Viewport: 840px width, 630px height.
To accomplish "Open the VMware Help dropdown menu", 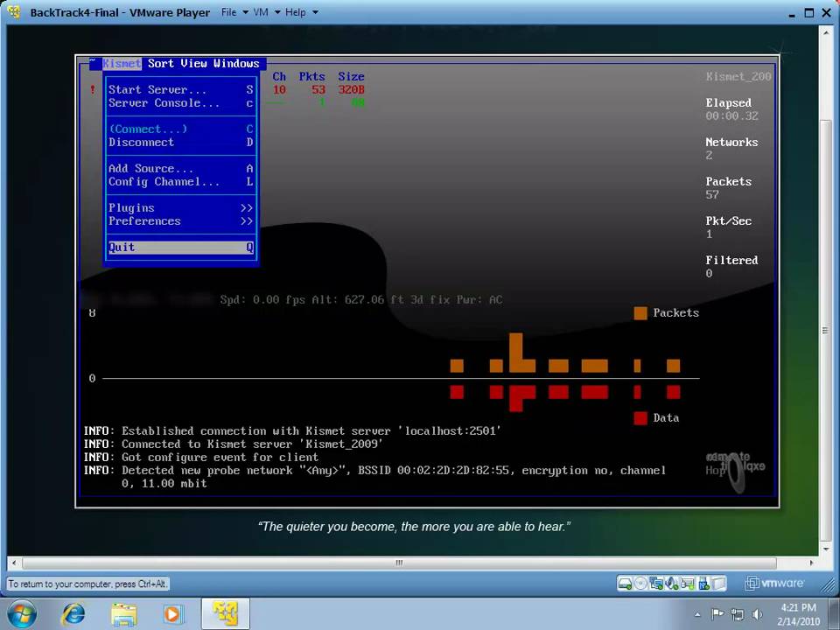I will point(301,11).
